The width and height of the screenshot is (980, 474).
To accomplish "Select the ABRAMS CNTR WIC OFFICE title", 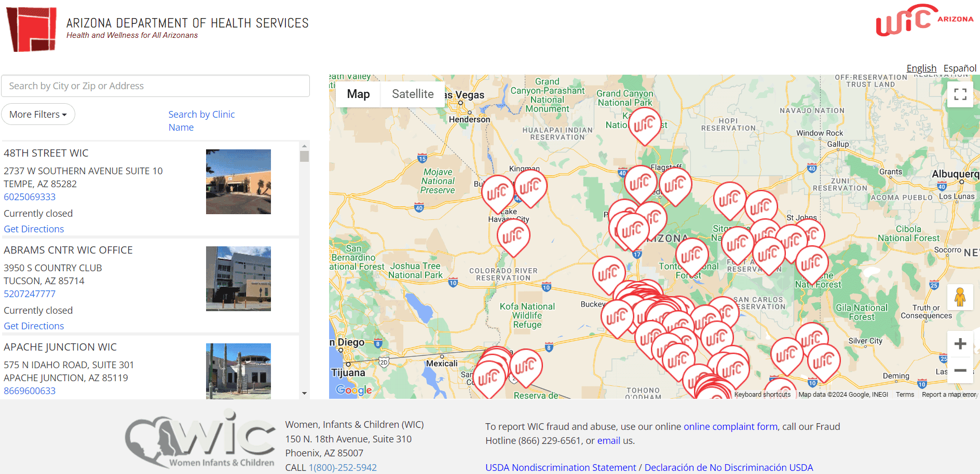I will (68, 250).
